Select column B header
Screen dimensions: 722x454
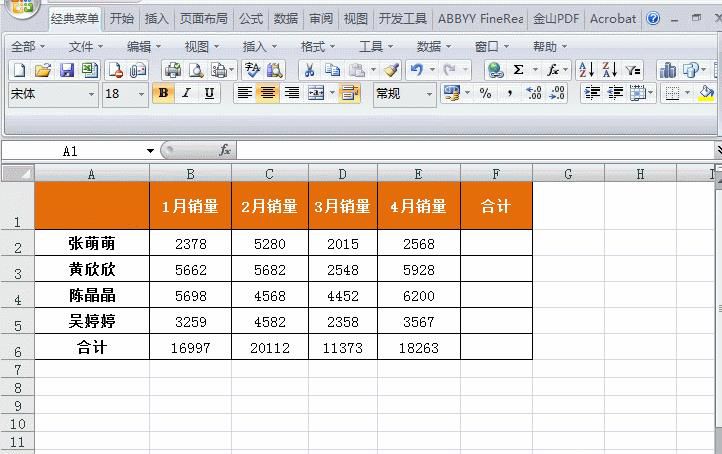coord(190,174)
